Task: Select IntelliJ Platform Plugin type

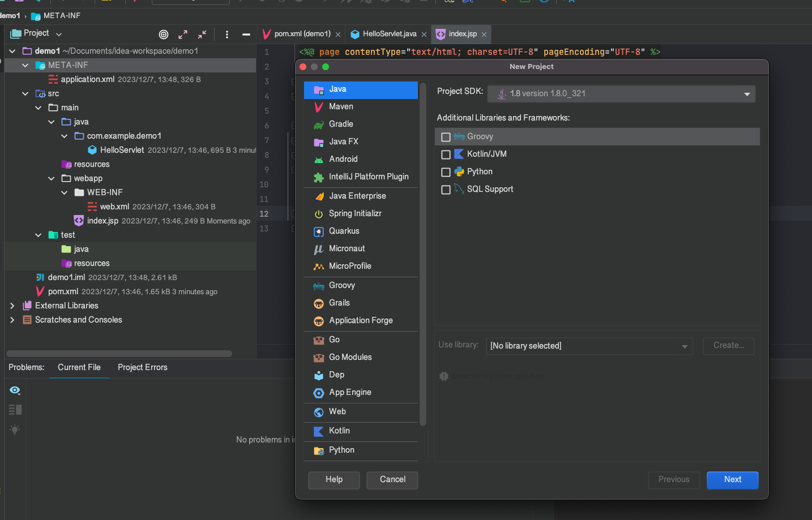Action: pyautogui.click(x=361, y=177)
